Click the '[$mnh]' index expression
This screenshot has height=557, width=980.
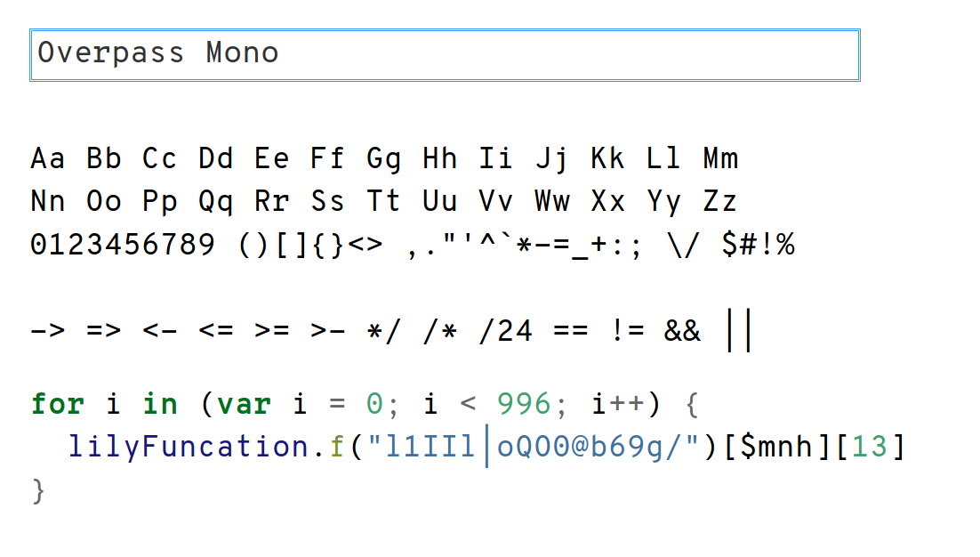tap(777, 448)
